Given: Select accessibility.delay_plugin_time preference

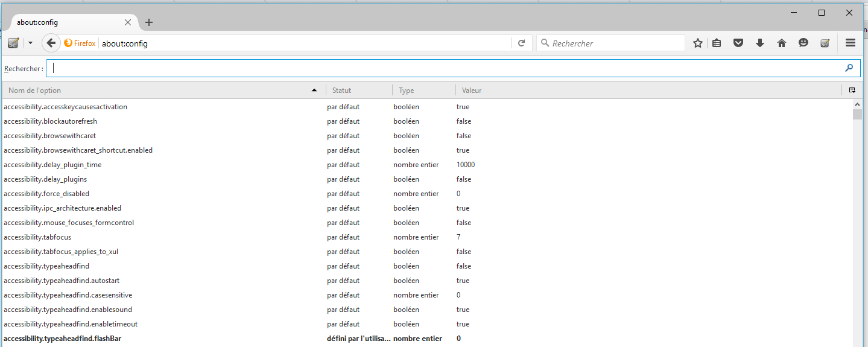Looking at the screenshot, I should 427,165.
